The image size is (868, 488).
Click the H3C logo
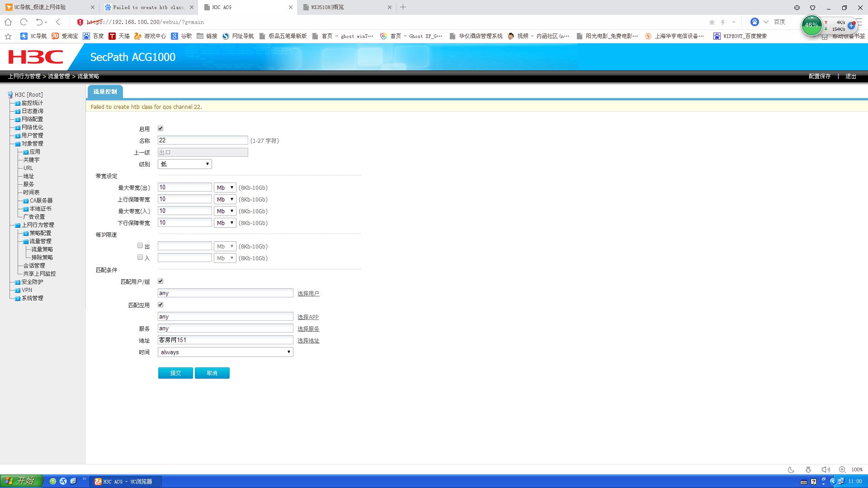pos(35,57)
